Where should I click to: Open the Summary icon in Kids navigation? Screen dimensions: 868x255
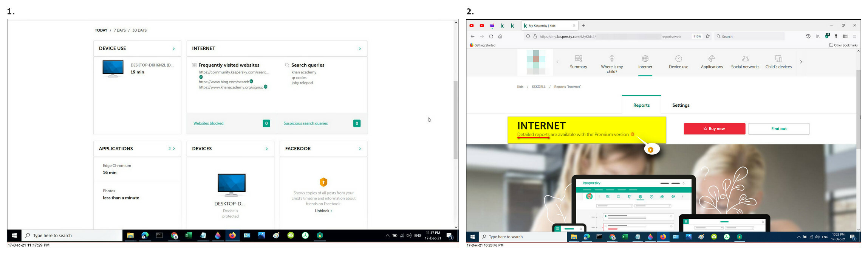(579, 59)
